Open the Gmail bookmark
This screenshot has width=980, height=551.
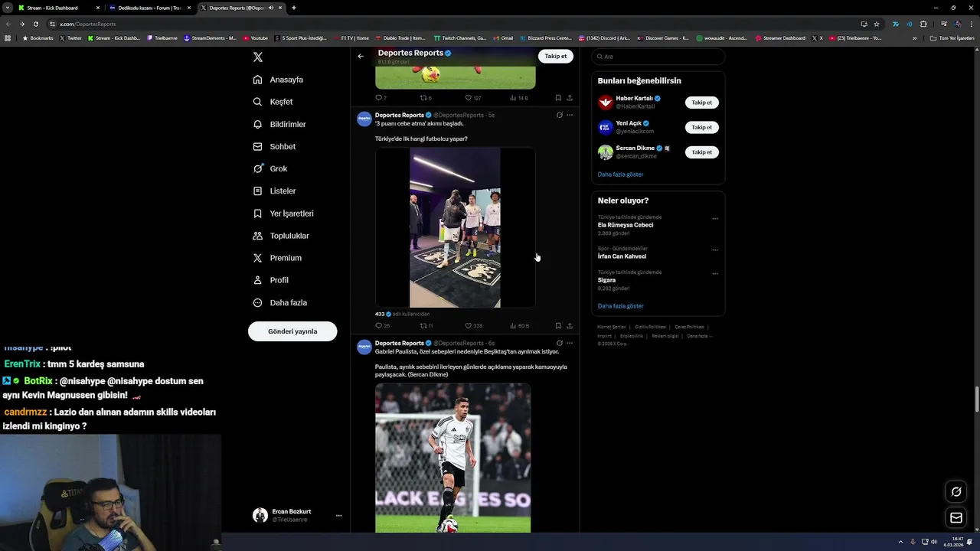point(503,38)
